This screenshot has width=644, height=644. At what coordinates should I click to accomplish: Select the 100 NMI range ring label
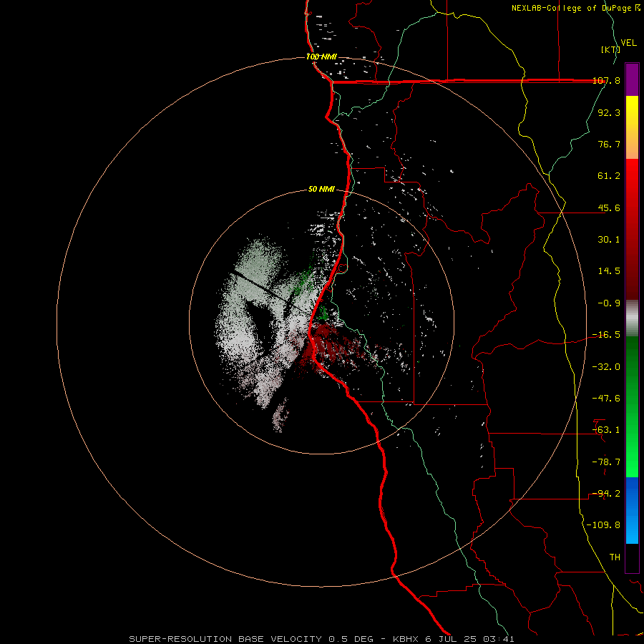pyautogui.click(x=321, y=57)
